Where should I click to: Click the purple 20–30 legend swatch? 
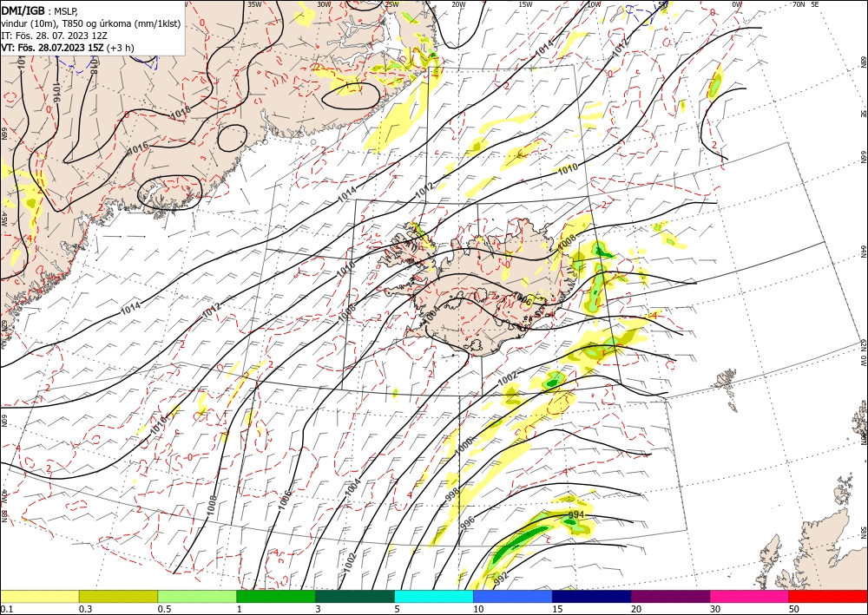[x=670, y=596]
